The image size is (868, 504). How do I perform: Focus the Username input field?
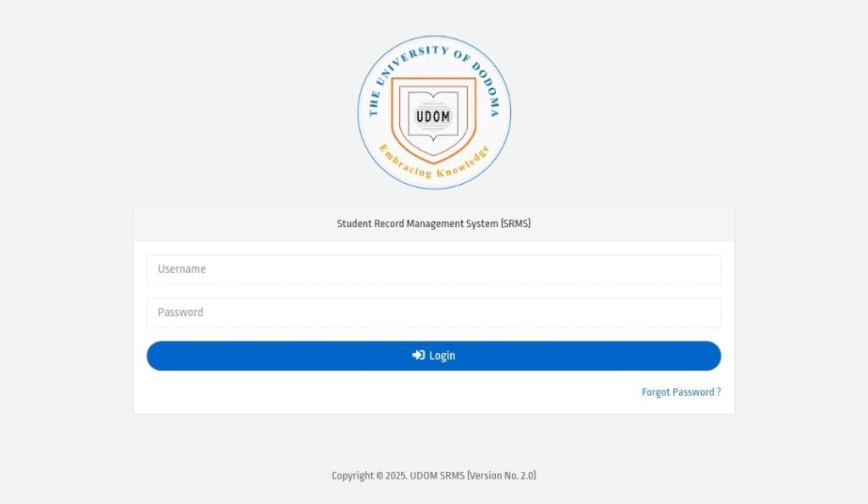(x=434, y=269)
